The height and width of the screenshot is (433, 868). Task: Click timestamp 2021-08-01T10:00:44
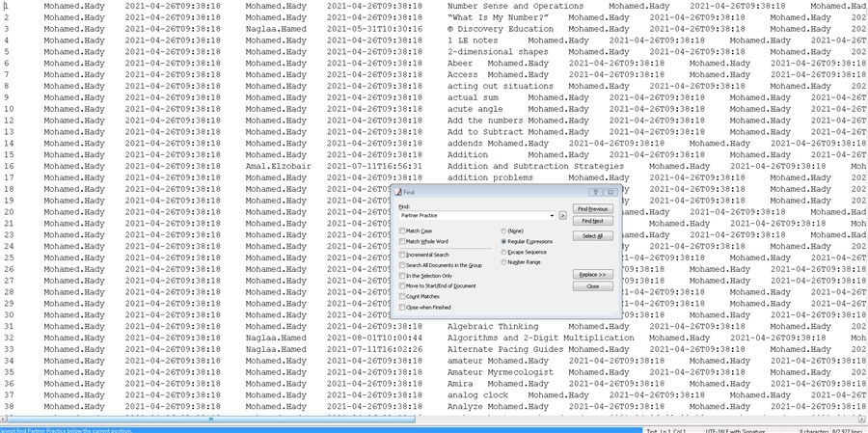coord(374,338)
